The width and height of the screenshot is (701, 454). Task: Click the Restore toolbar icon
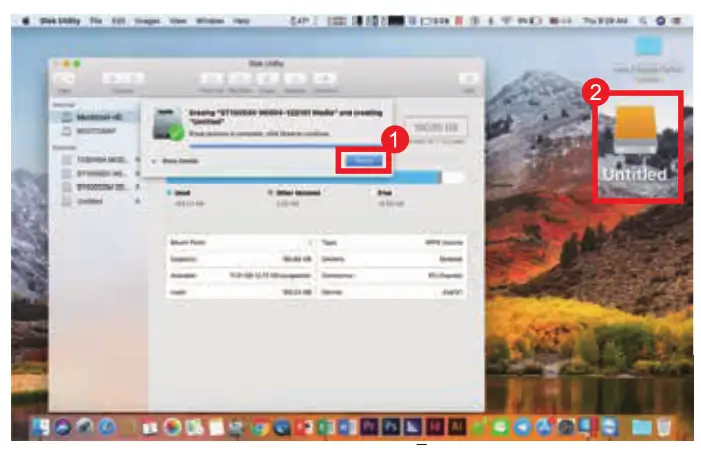tap(295, 79)
